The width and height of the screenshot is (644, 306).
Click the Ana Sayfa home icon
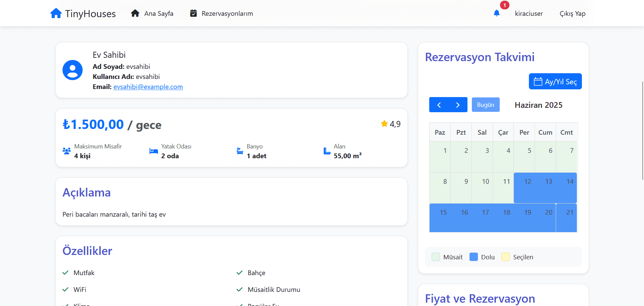(x=135, y=13)
